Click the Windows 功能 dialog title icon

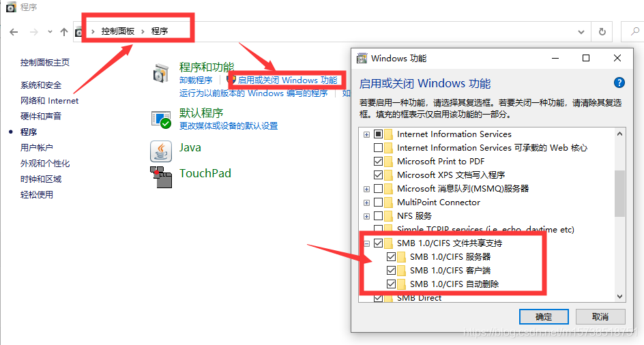(362, 59)
